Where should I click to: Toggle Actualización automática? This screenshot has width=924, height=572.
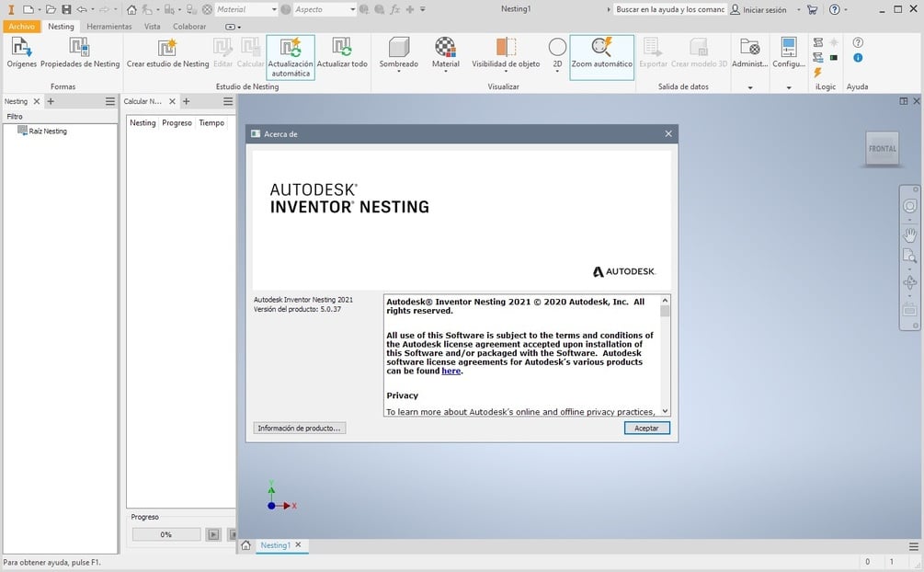point(290,57)
